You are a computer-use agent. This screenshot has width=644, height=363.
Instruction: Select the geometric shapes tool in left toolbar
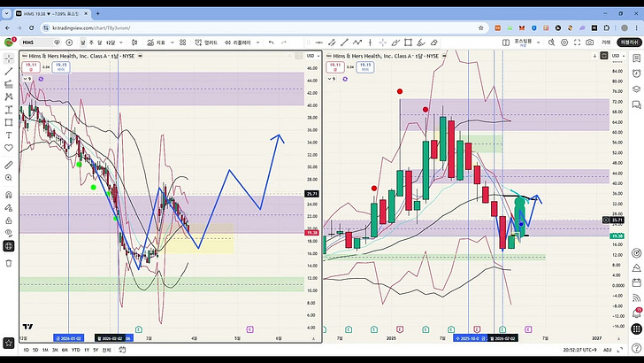point(9,122)
